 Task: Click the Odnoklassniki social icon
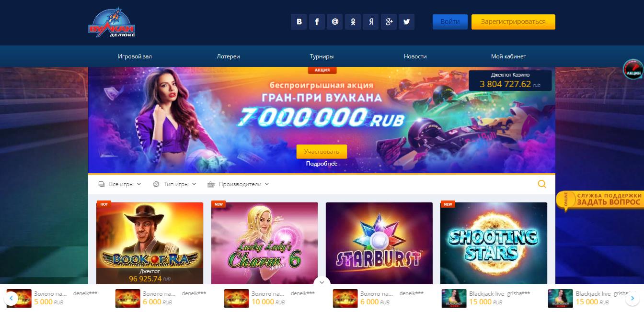click(x=353, y=22)
